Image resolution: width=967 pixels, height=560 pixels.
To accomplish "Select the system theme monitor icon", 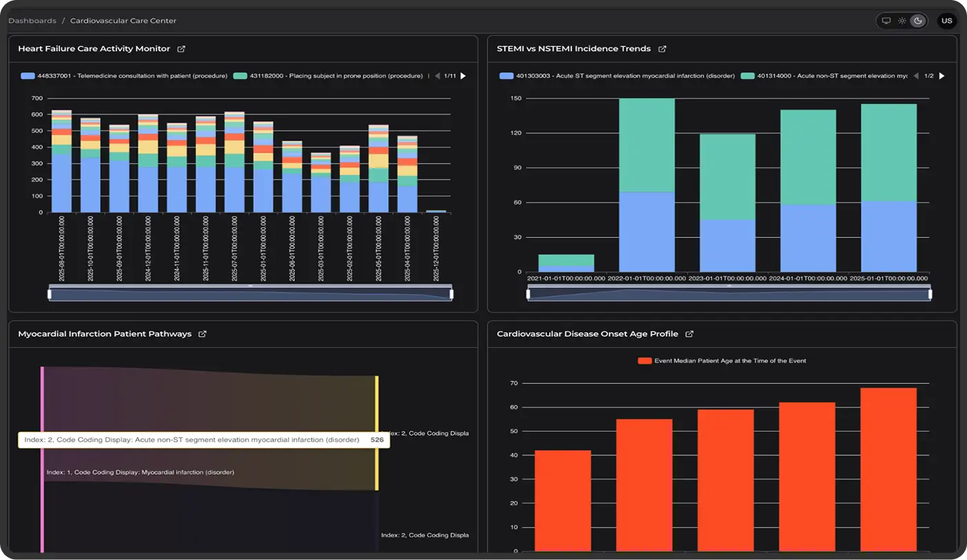I will [886, 20].
